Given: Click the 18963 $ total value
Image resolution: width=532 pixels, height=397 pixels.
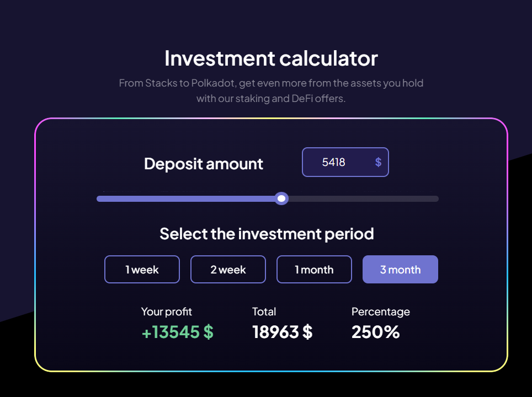Looking at the screenshot, I should click(x=282, y=332).
